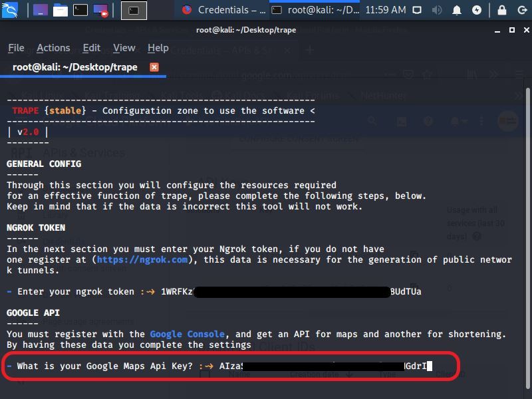Close the terminal window
The image size is (532, 399).
point(526,30)
